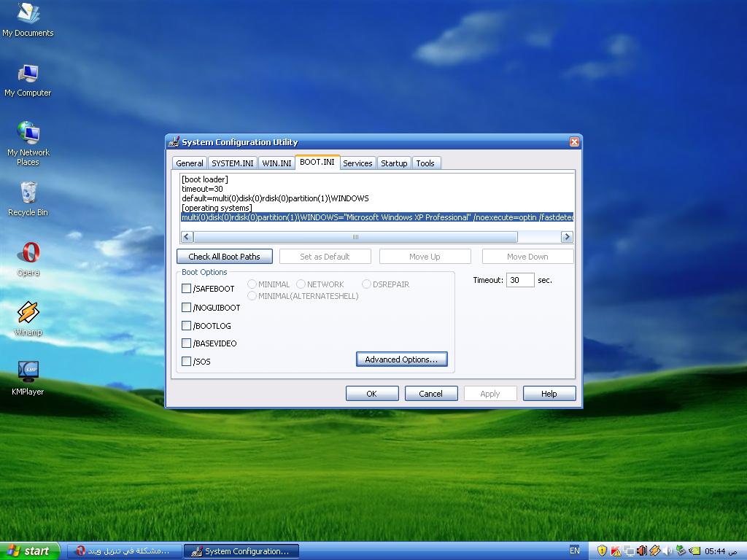Click Check All Boot Paths button
Image resolution: width=747 pixels, height=560 pixels.
225,257
